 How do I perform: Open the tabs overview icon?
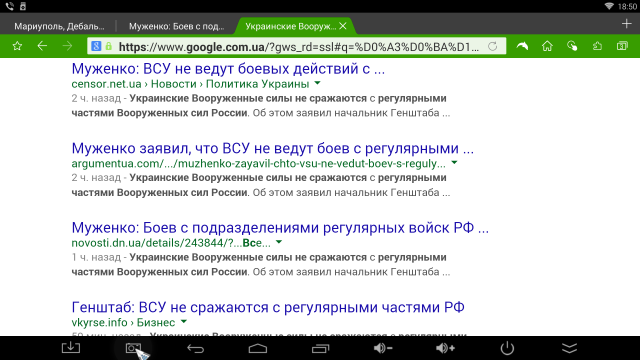tap(622, 46)
